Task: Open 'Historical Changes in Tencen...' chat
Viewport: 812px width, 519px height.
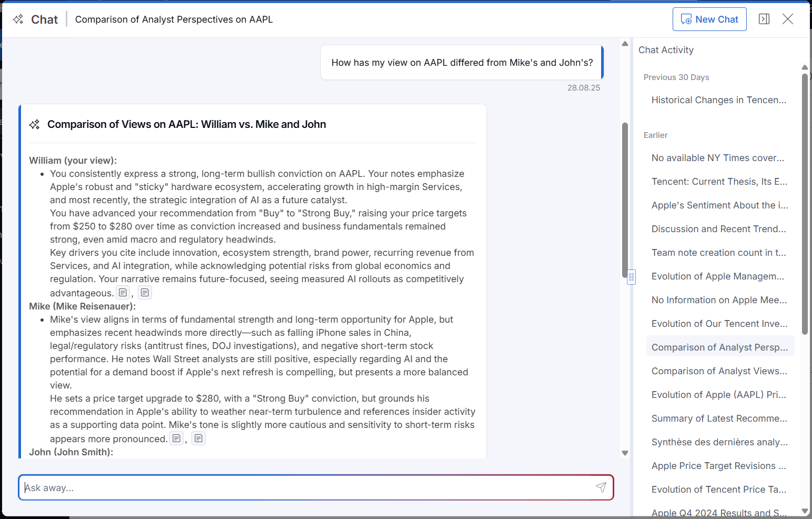Action: click(x=718, y=100)
